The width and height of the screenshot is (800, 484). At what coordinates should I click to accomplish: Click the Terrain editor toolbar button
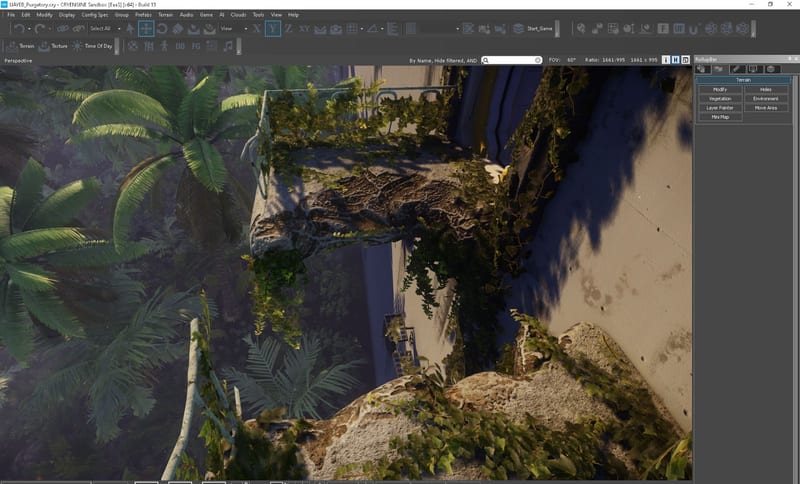[x=20, y=46]
